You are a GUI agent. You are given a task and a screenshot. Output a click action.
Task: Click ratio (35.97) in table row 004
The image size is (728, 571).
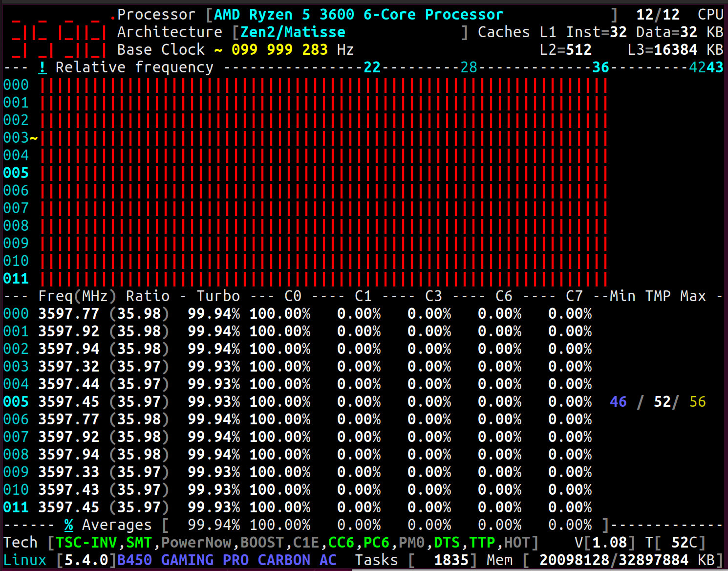[139, 384]
